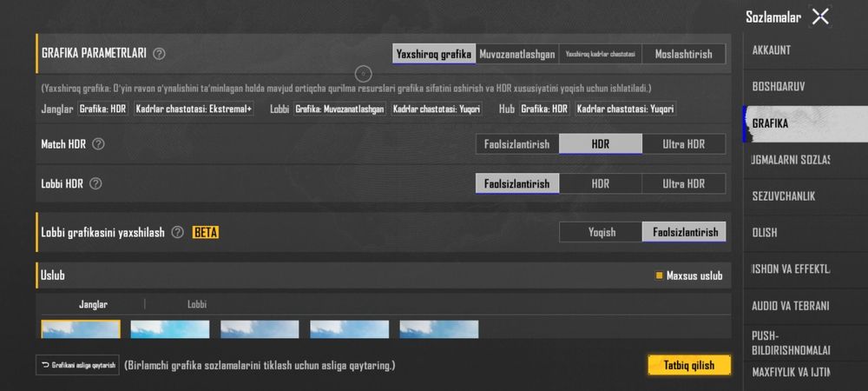Set Lobbi HDR to Ultra HDR

coord(684,183)
